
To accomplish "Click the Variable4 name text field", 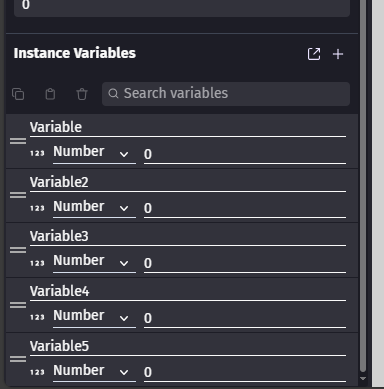I will pyautogui.click(x=188, y=292).
